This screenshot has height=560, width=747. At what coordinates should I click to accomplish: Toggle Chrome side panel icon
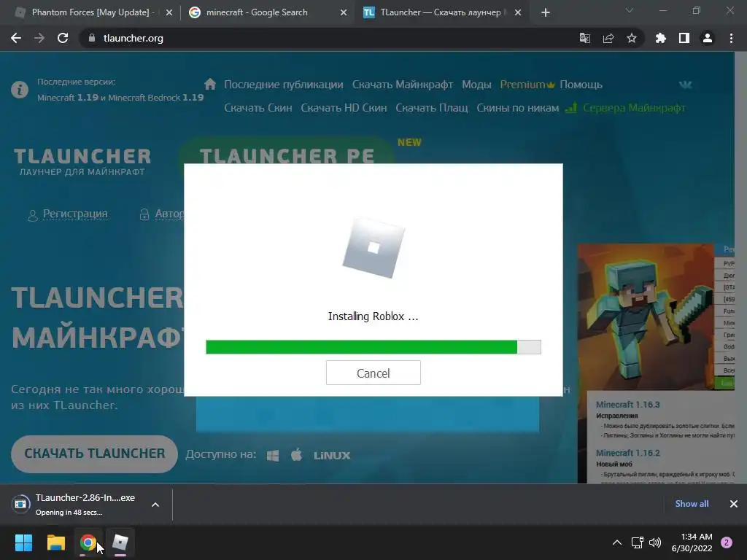(684, 38)
